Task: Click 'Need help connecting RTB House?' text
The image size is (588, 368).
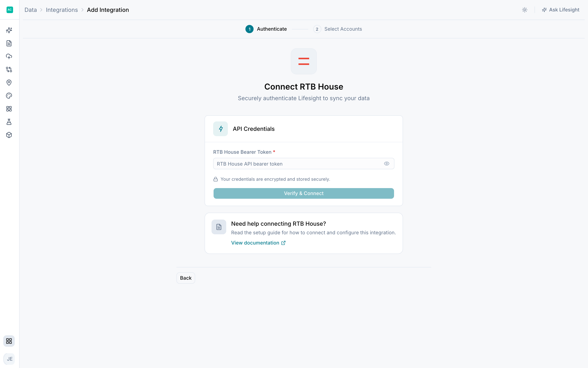Action: (x=278, y=224)
